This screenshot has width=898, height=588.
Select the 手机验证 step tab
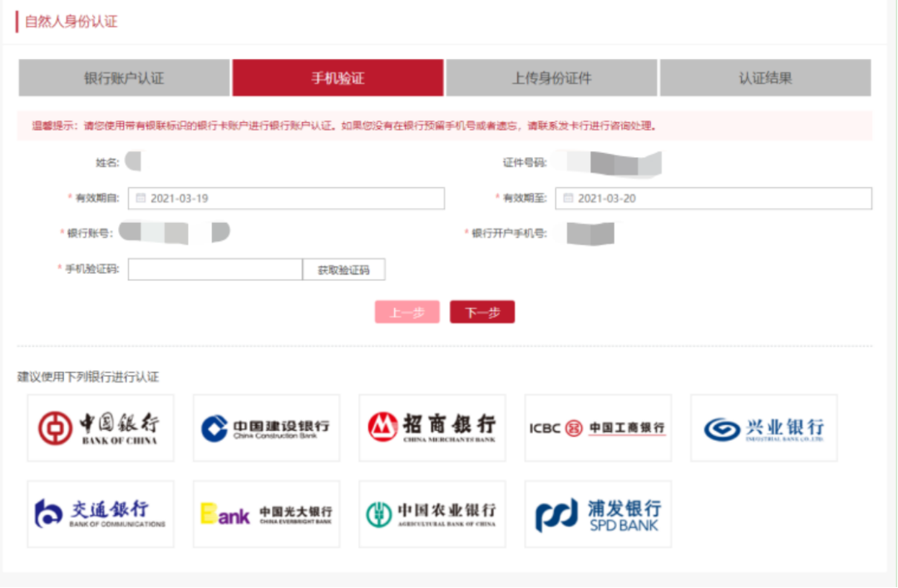[x=338, y=78]
